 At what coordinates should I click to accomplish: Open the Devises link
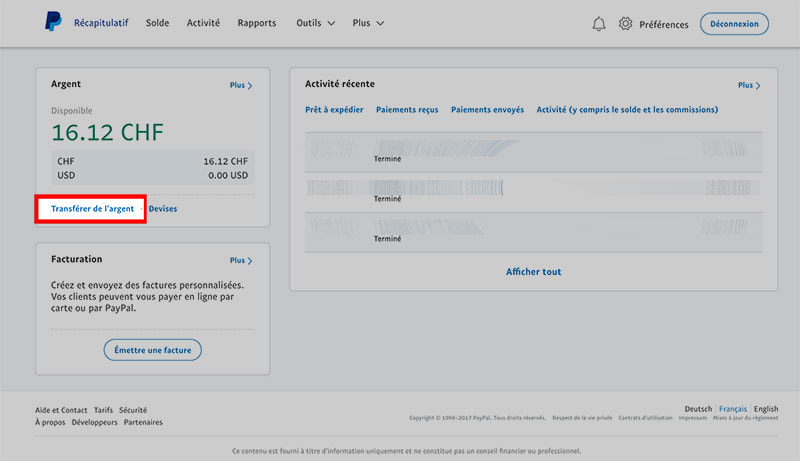(163, 208)
